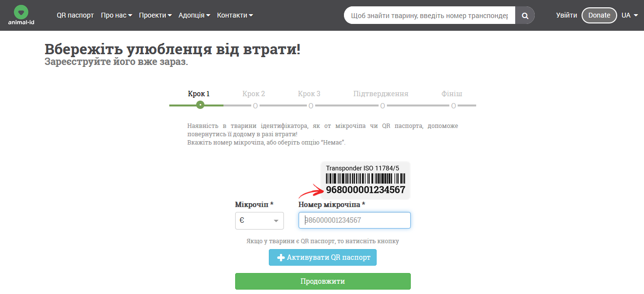This screenshot has height=294, width=644.
Task: Click the Крок 2 progress circle
Action: tap(255, 105)
